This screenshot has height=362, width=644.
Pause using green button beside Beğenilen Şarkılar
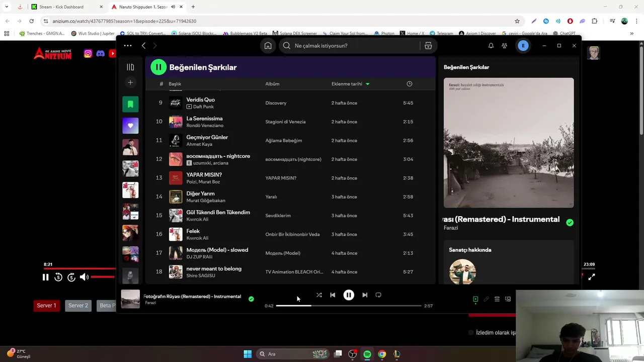(x=158, y=67)
